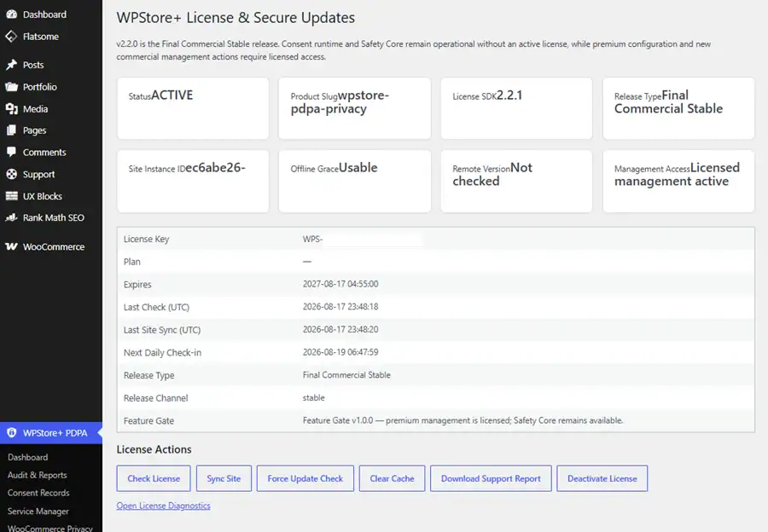
Task: Click the UX Blocks grid icon
Action: click(x=11, y=196)
